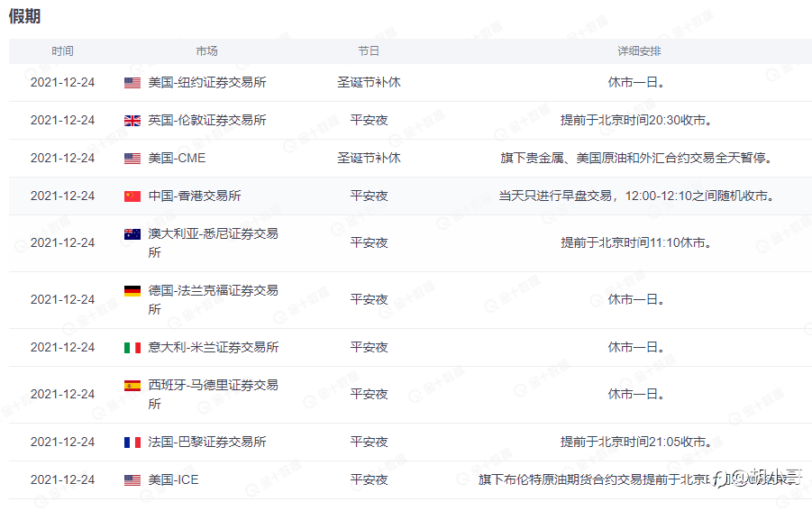Click the UK flag beside 伦敦证券交易所
The width and height of the screenshot is (812, 511).
click(x=132, y=121)
